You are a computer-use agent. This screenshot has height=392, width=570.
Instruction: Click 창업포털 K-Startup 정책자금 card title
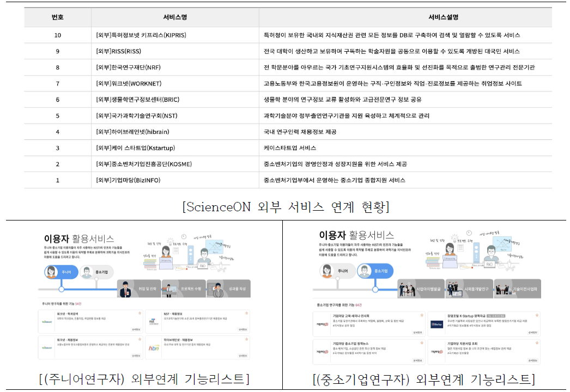pos(466,316)
